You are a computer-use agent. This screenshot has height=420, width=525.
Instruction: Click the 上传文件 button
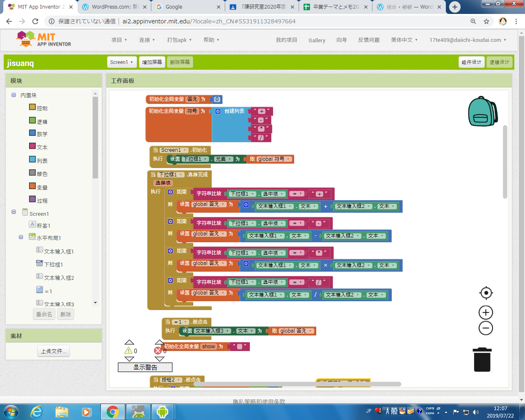tap(54, 351)
